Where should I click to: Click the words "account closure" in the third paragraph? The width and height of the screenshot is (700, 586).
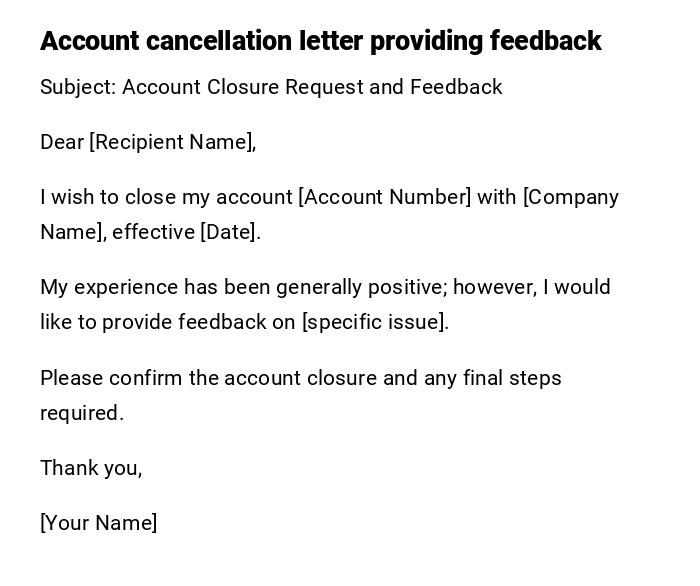(300, 378)
